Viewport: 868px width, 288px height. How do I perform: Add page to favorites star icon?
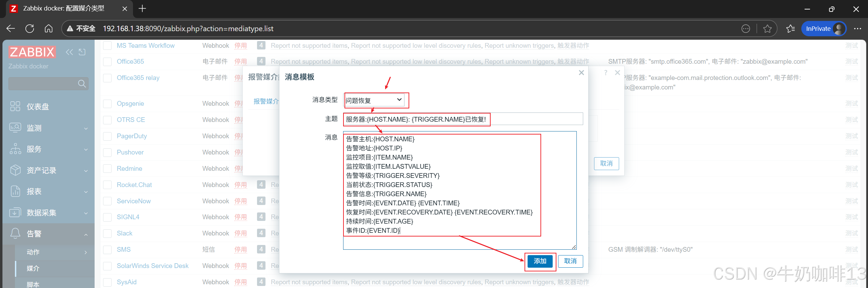pyautogui.click(x=767, y=29)
